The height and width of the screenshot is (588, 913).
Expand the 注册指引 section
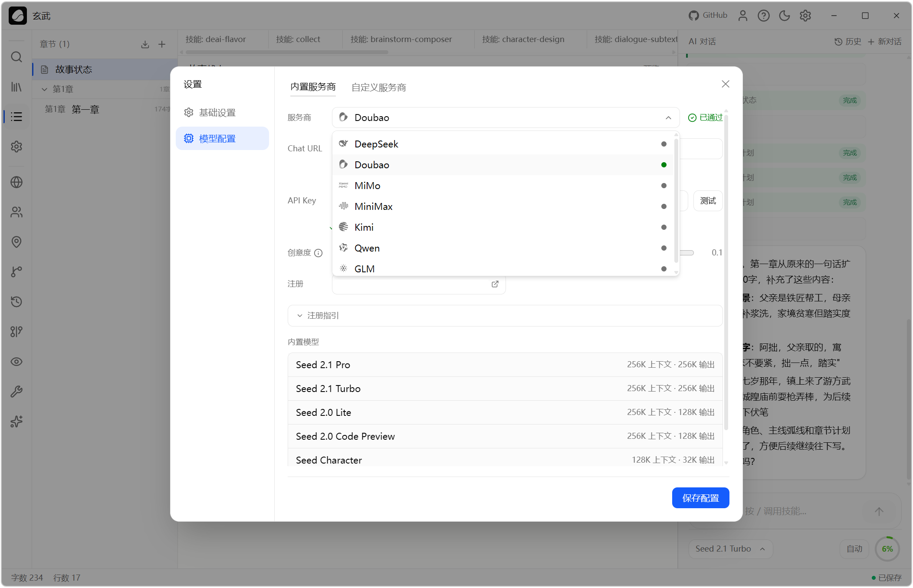coord(505,316)
